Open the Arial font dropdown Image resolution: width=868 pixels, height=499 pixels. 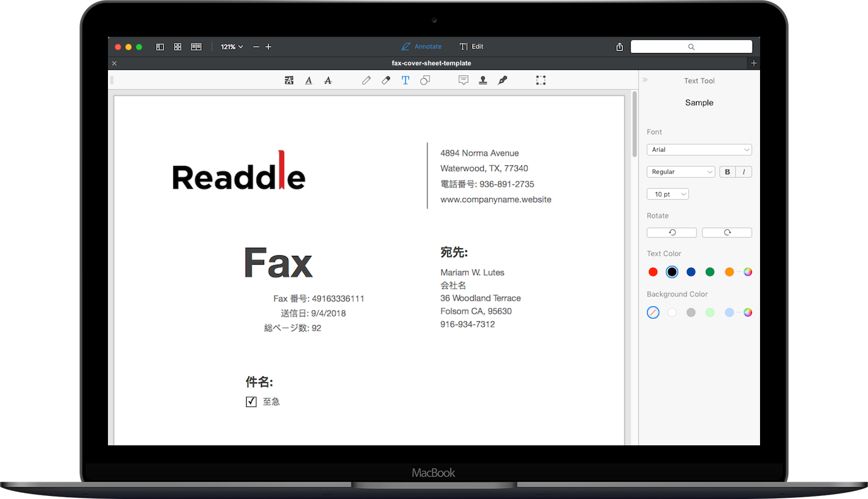pos(699,150)
